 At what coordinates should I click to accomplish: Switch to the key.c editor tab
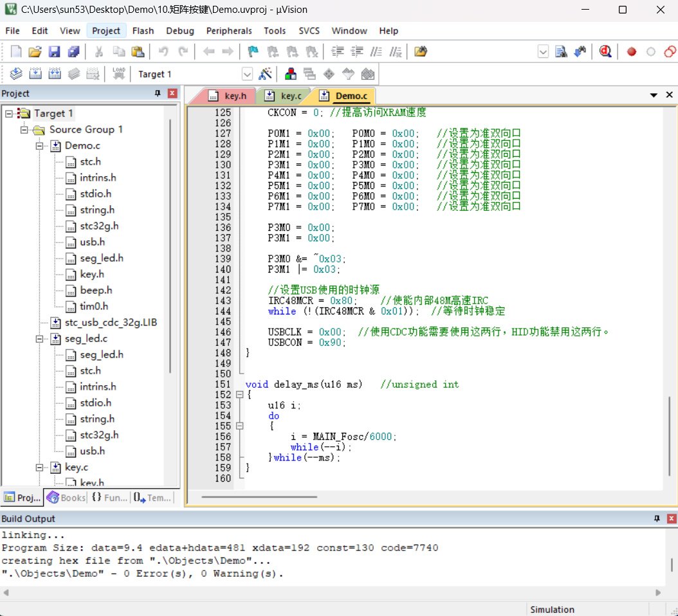coord(283,96)
